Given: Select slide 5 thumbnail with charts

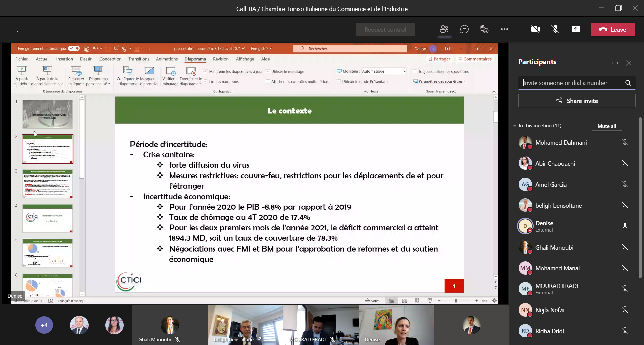Looking at the screenshot, I should tap(48, 253).
